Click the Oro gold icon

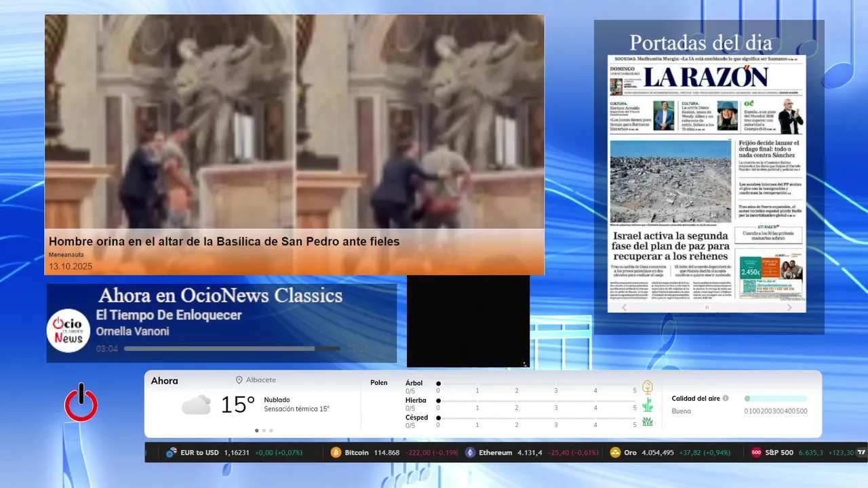pyautogui.click(x=616, y=452)
